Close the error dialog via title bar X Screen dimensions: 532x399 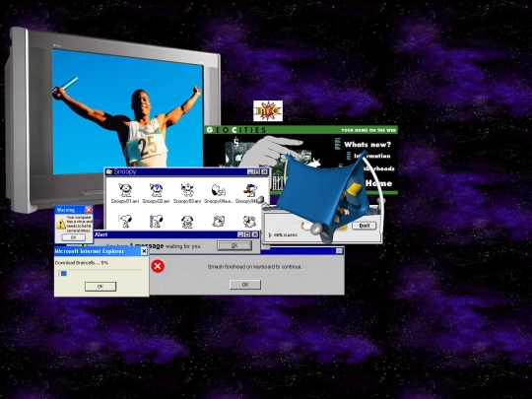coord(339,251)
